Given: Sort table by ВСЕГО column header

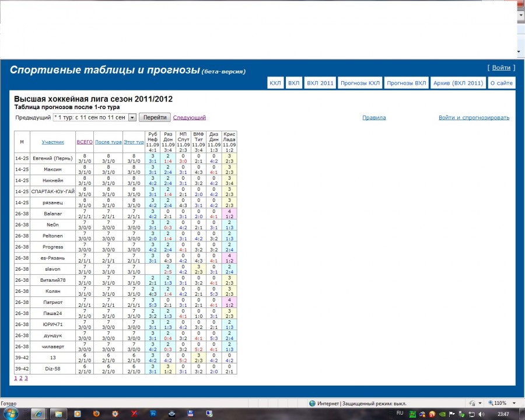Looking at the screenshot, I should click(x=85, y=142).
